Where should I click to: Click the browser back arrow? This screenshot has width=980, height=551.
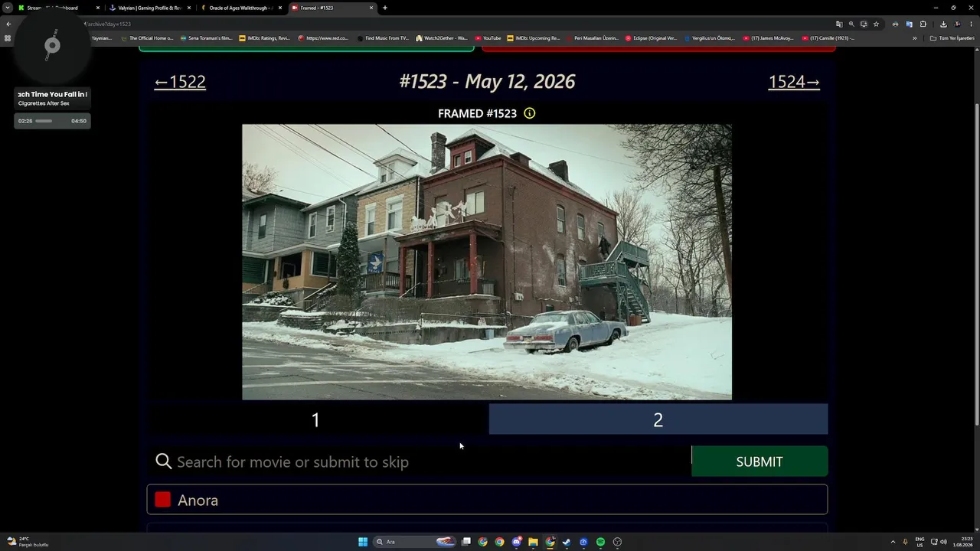pos(8,24)
